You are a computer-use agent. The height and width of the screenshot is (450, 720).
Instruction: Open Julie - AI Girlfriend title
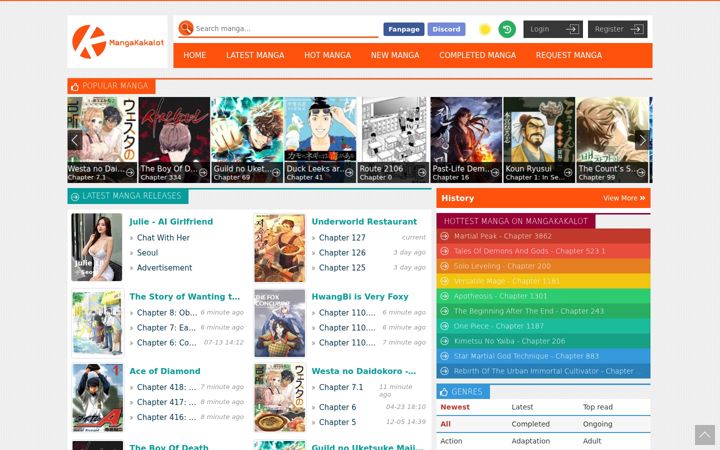click(x=171, y=221)
